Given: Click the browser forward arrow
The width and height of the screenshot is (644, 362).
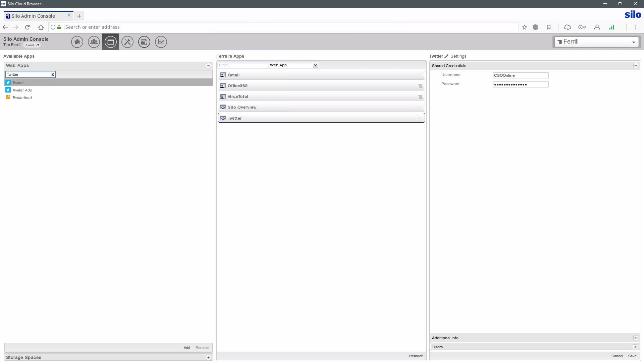Looking at the screenshot, I should 15,27.
